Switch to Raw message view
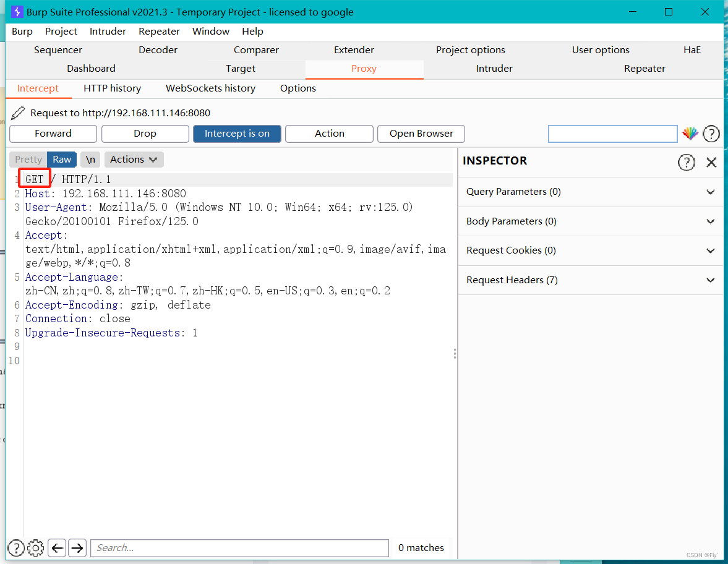The height and width of the screenshot is (564, 728). click(x=62, y=159)
